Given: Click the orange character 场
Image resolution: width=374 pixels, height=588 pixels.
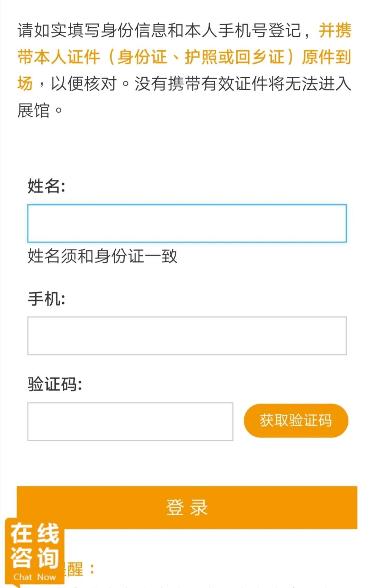Looking at the screenshot, I should tap(25, 83).
